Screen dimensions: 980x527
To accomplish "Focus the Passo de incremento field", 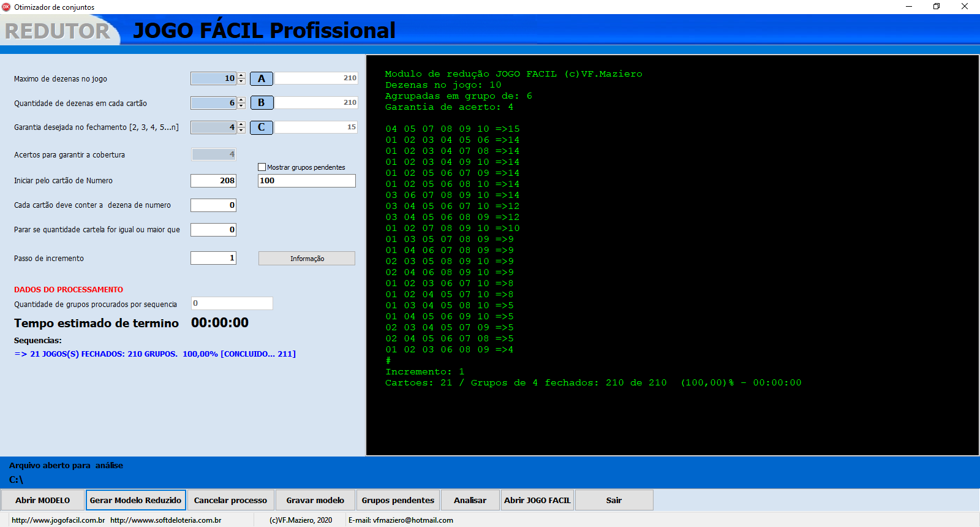I will click(213, 259).
